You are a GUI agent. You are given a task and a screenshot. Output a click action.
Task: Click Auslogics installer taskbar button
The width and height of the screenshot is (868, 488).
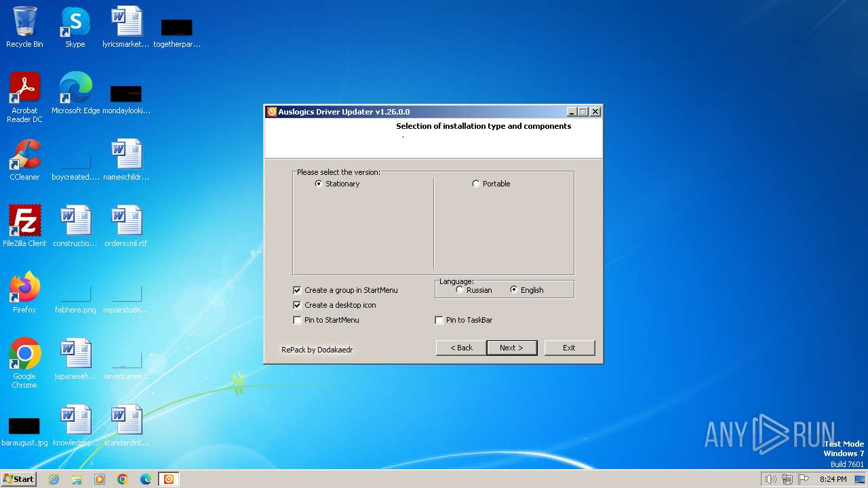pos(169,479)
